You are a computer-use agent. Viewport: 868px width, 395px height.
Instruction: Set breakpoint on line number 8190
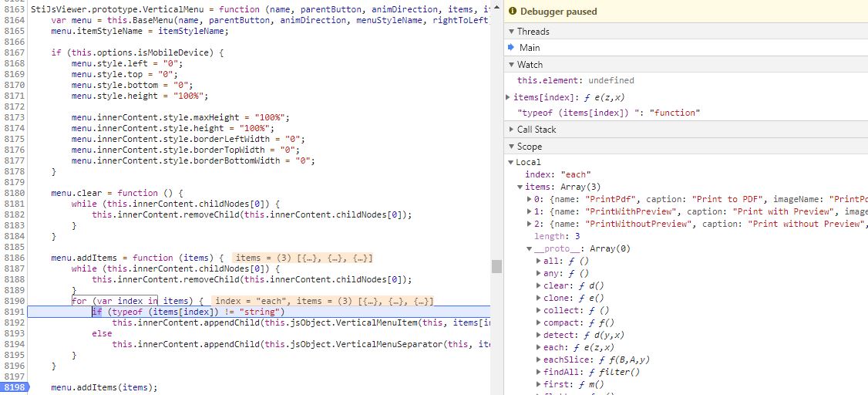(14, 301)
